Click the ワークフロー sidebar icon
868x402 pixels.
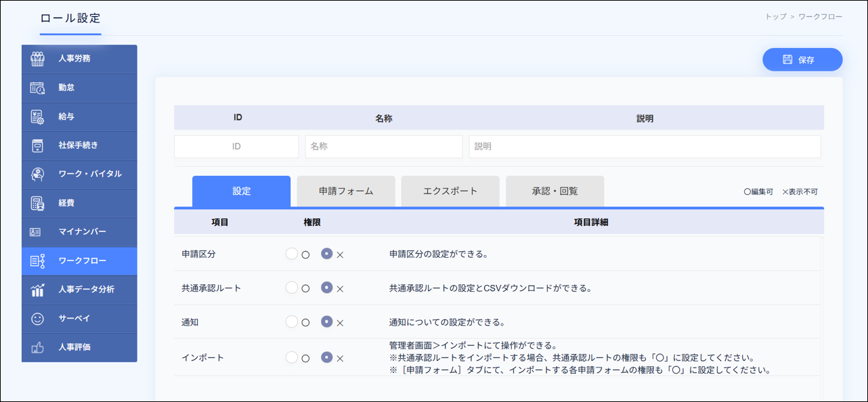pos(37,261)
